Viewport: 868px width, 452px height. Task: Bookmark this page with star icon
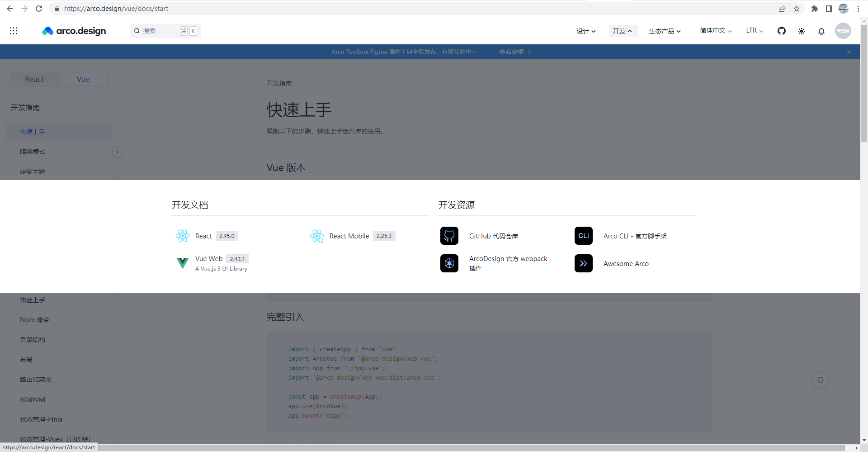(x=797, y=9)
